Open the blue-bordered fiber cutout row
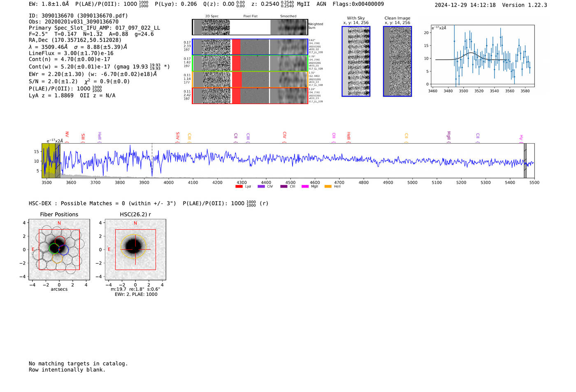Image resolution: width=576 pixels, height=392 pixels. [x=250, y=47]
